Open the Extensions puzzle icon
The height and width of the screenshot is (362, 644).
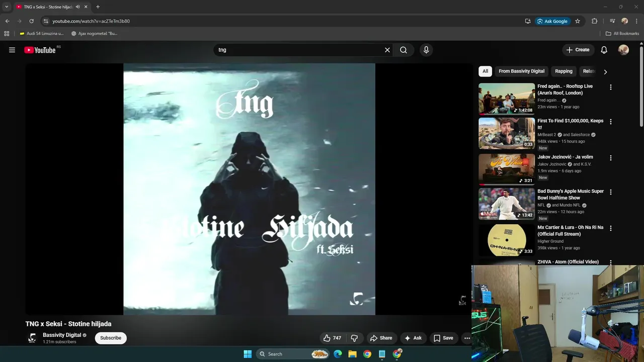pos(594,21)
